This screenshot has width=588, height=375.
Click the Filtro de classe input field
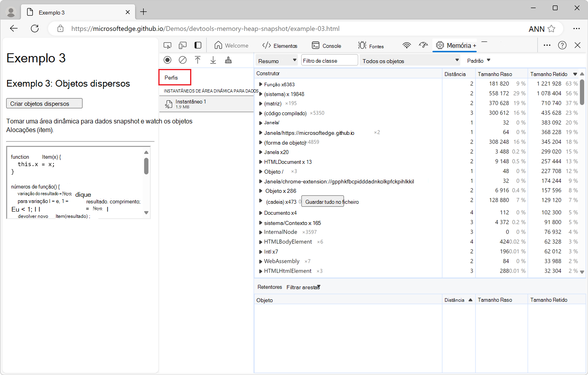coord(329,61)
